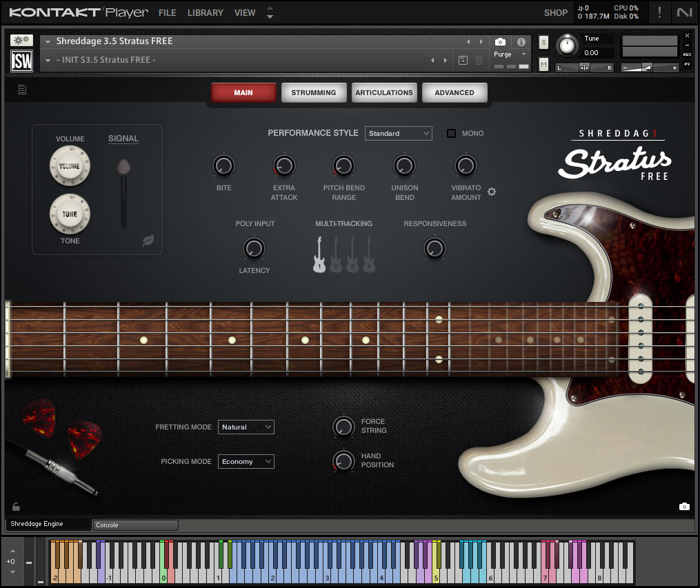Image resolution: width=700 pixels, height=588 pixels.
Task: Take a snapshot with the header camera icon
Action: (x=501, y=42)
